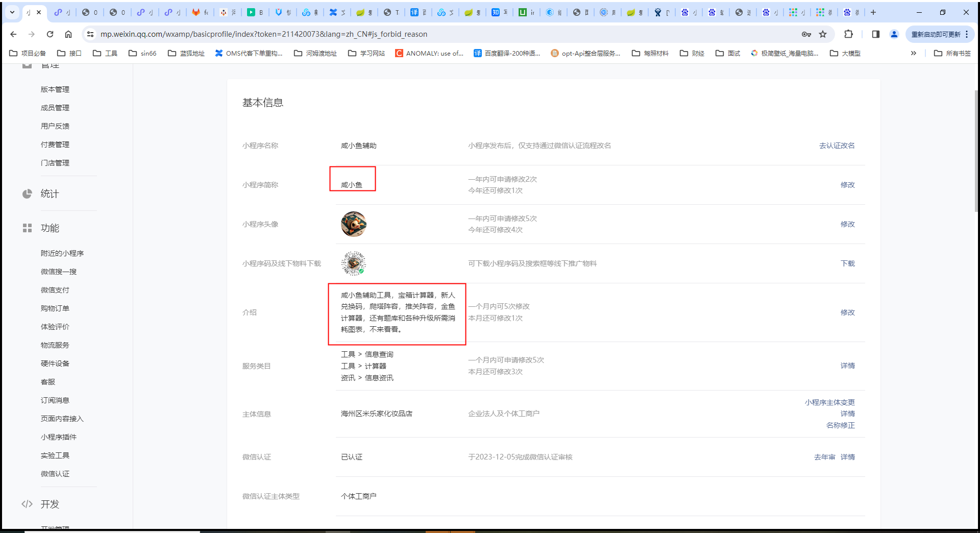Select 微信搜一搜 in the sidebar

pyautogui.click(x=59, y=272)
